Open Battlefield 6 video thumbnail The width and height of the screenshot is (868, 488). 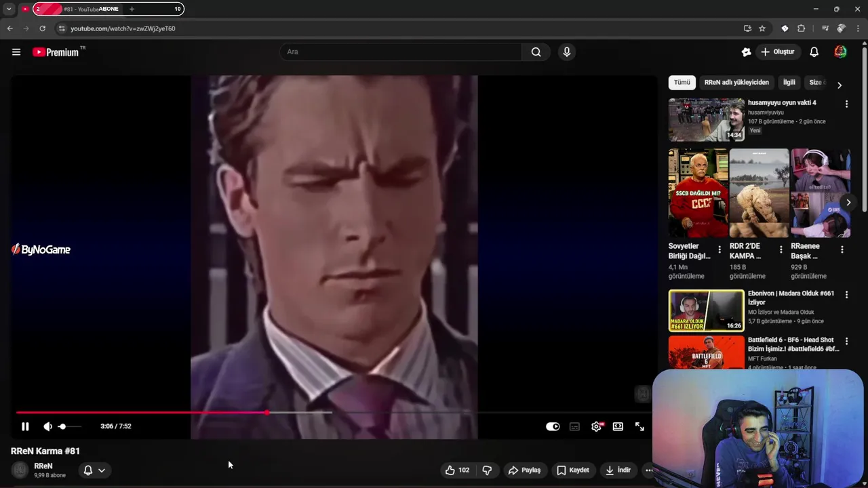point(707,352)
